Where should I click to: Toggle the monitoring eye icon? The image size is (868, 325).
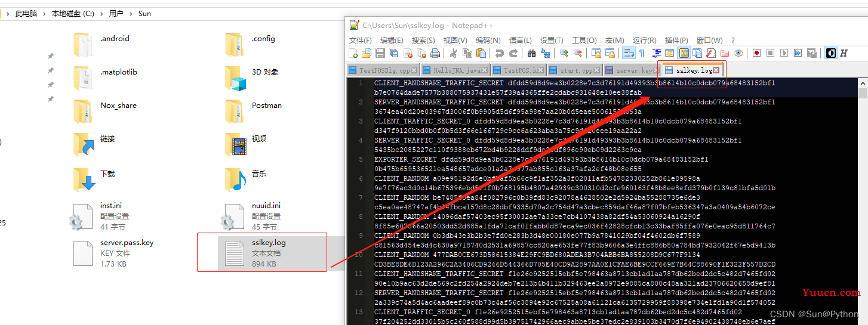[738, 53]
